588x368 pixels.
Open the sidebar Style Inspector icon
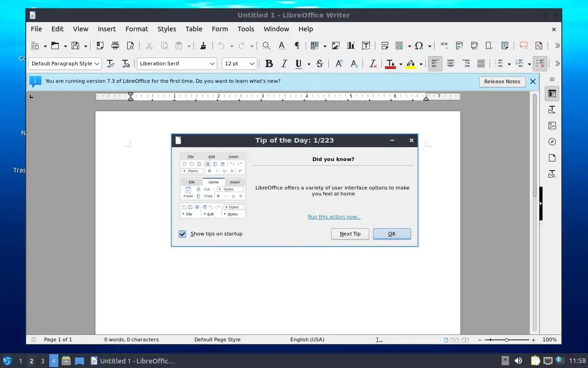(x=552, y=174)
